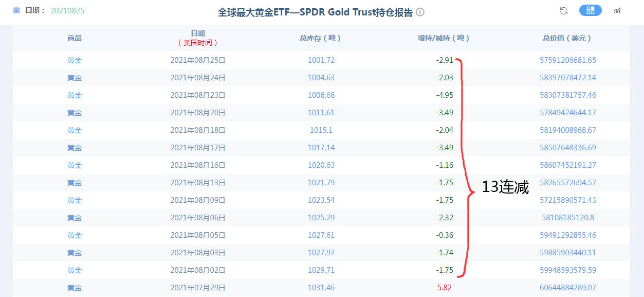
Task: Switch to table grid view button
Action: (x=590, y=10)
